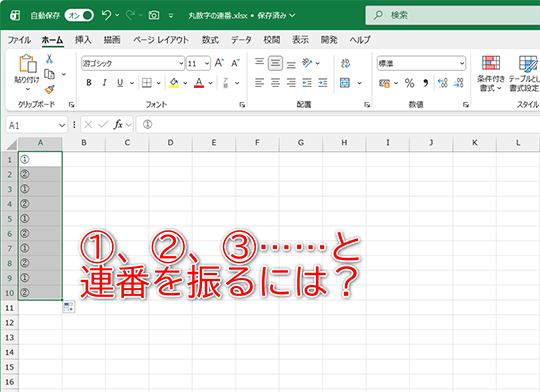Click the Redo arrow icon

coord(130,15)
